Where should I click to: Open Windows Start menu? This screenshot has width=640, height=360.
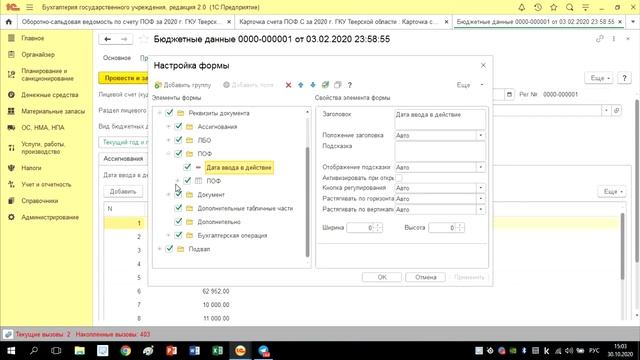pyautogui.click(x=11, y=351)
